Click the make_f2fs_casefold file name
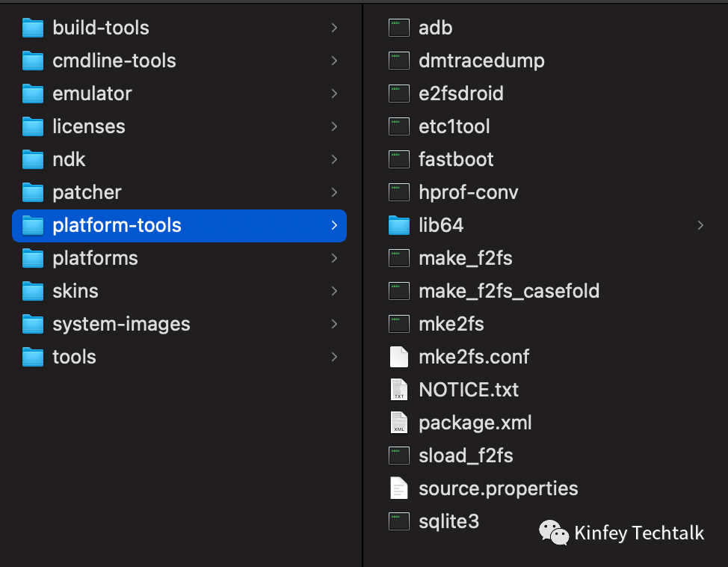The image size is (728, 567). point(509,291)
